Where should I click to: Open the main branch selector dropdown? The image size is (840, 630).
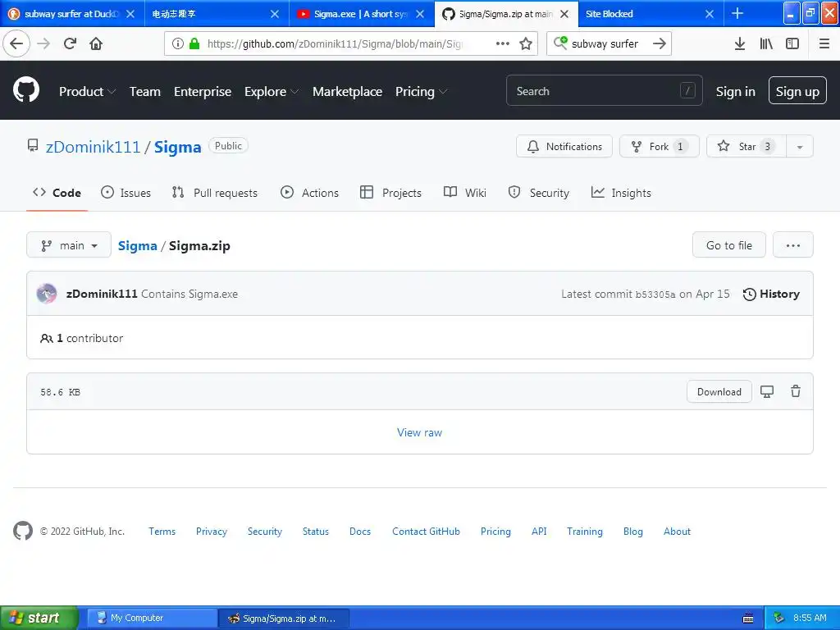(69, 244)
